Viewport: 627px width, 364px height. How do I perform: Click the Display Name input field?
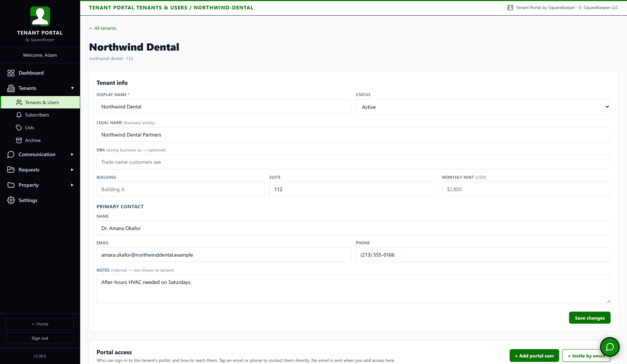click(x=224, y=107)
